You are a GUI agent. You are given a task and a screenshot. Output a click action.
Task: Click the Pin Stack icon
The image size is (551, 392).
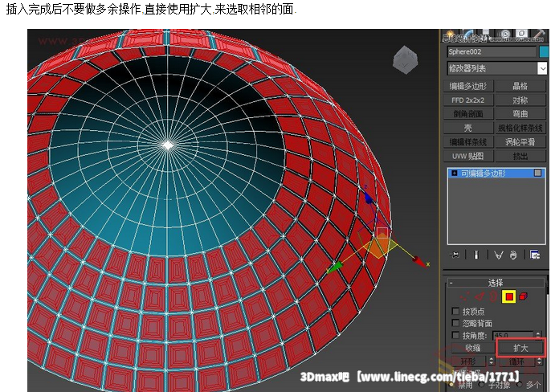coord(455,255)
